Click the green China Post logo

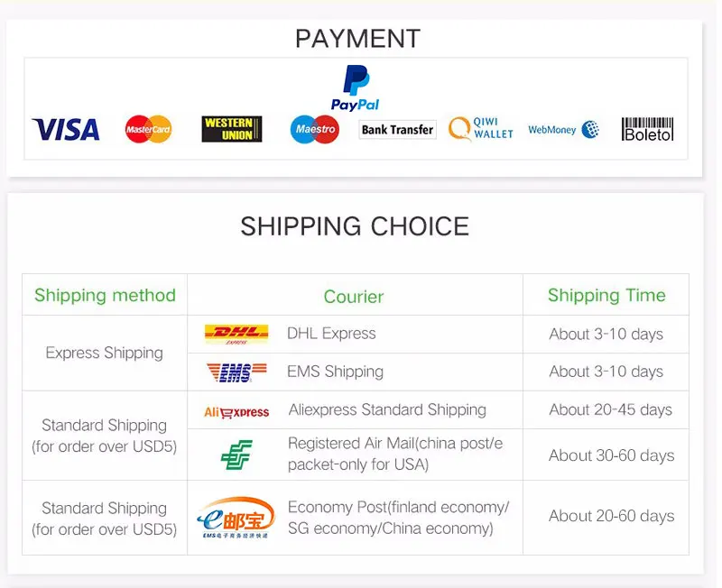(236, 455)
